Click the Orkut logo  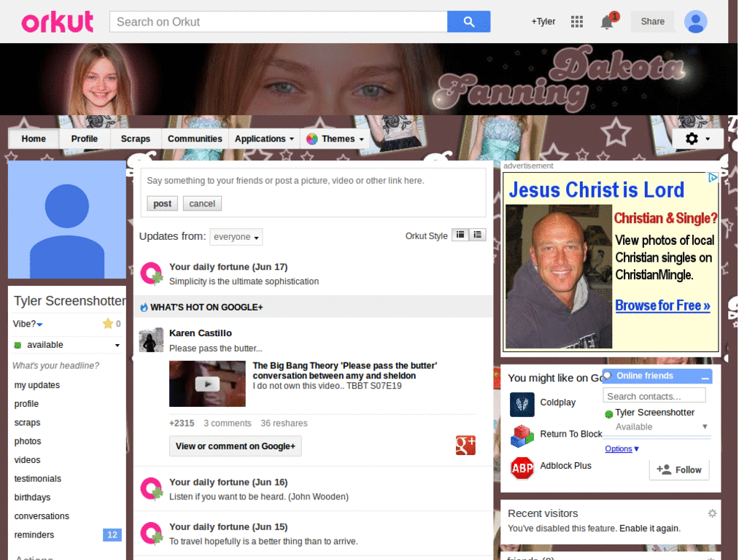57,22
